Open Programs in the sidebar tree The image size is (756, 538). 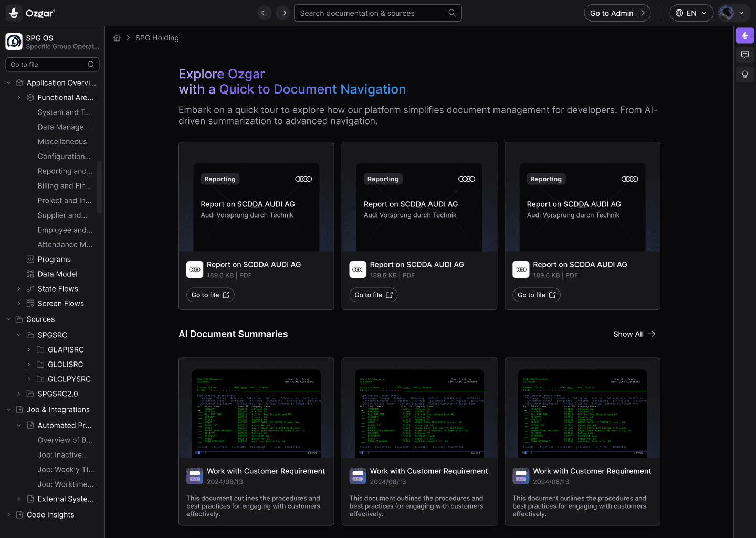point(54,260)
